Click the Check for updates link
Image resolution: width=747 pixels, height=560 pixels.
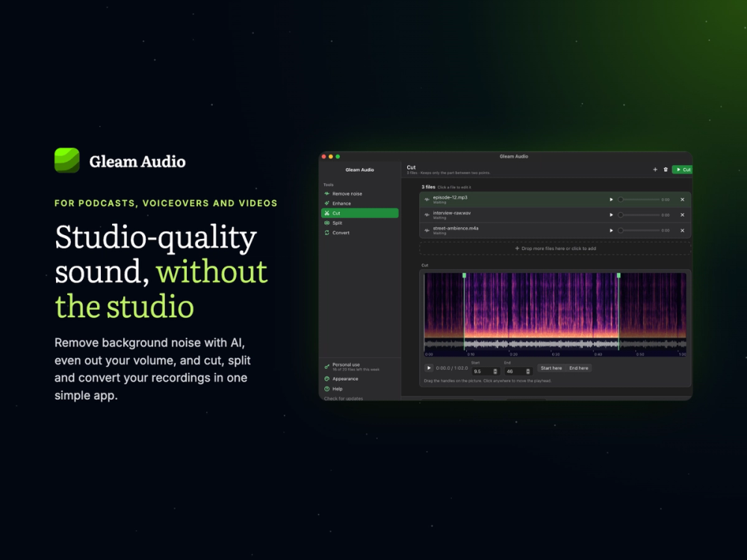click(x=344, y=399)
